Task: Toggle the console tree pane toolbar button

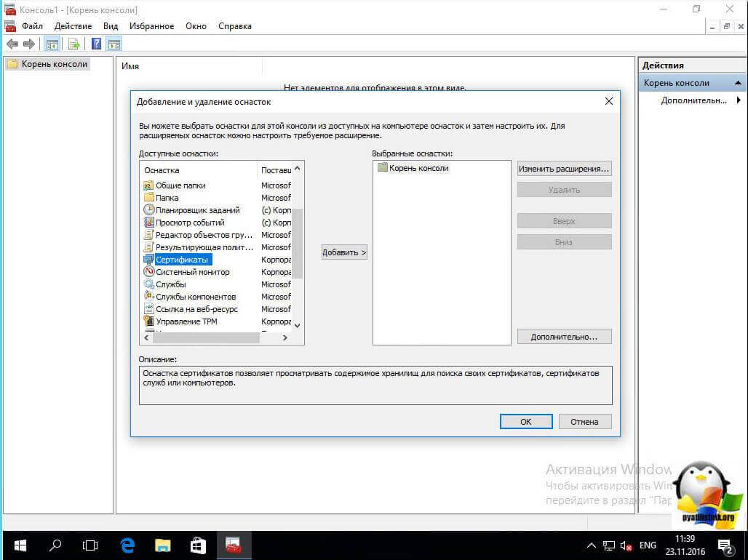Action: (x=52, y=44)
